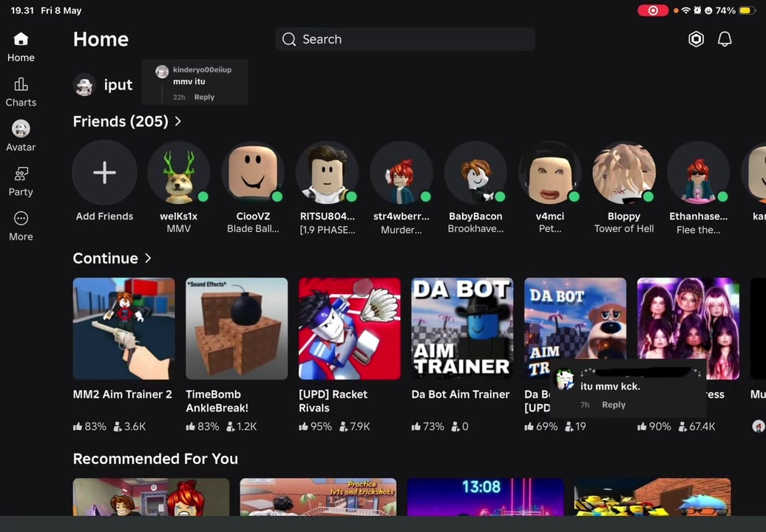Click the 'itu mmv kck.' commenter avatar
766x532 pixels.
565,380
